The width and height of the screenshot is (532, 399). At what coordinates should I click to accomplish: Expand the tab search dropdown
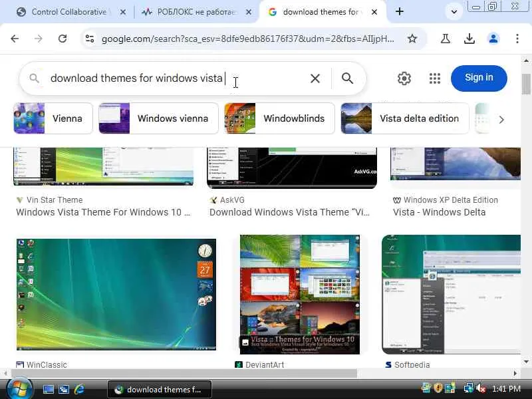pos(454,12)
